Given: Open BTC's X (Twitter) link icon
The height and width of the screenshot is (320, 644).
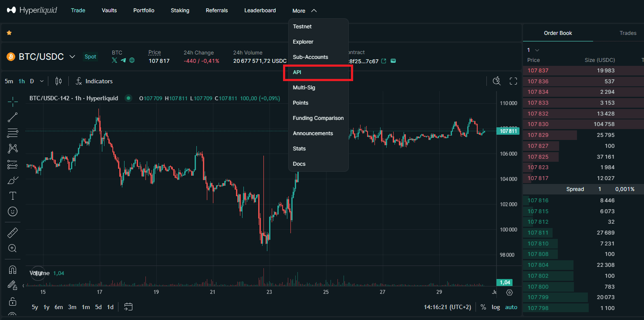Looking at the screenshot, I should coord(115,61).
